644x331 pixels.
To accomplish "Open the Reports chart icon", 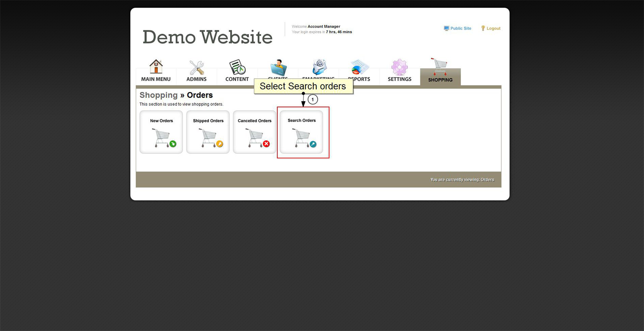I will click(x=359, y=68).
